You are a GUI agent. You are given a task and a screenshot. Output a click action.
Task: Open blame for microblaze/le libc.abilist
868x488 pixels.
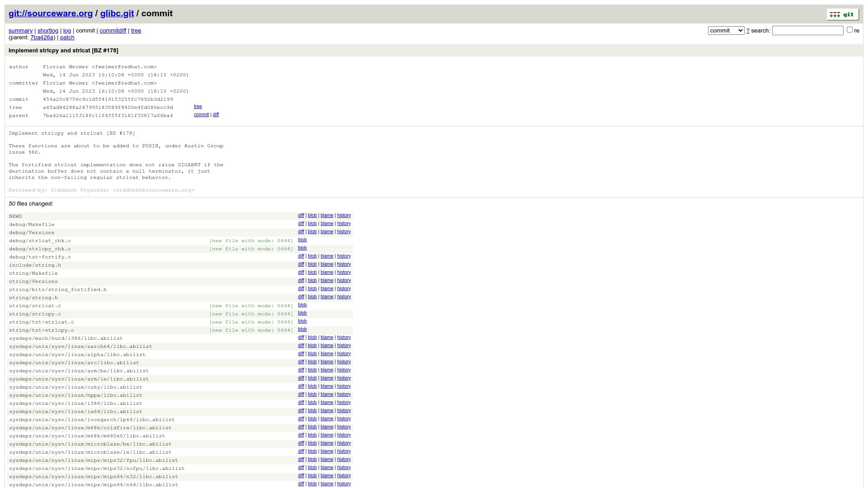327,451
